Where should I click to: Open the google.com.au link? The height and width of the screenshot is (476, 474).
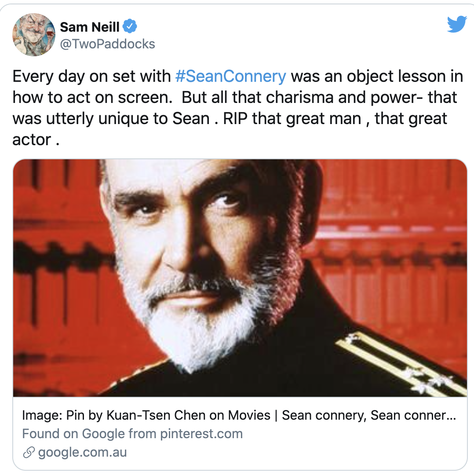coord(82,452)
